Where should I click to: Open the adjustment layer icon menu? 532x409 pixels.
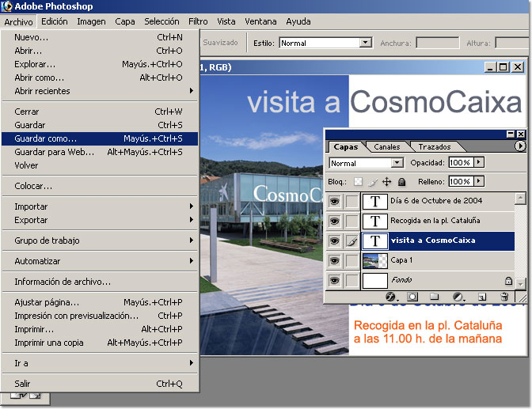point(458,297)
